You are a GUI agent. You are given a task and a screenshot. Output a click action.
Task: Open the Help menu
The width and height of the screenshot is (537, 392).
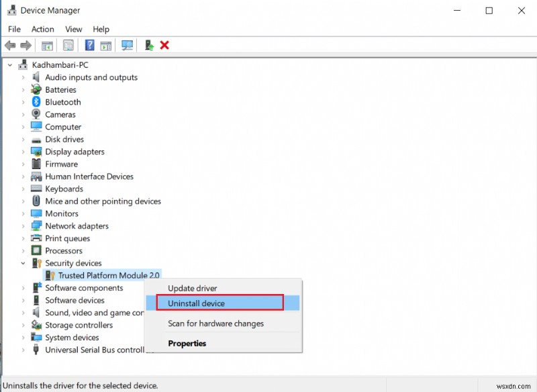click(101, 29)
